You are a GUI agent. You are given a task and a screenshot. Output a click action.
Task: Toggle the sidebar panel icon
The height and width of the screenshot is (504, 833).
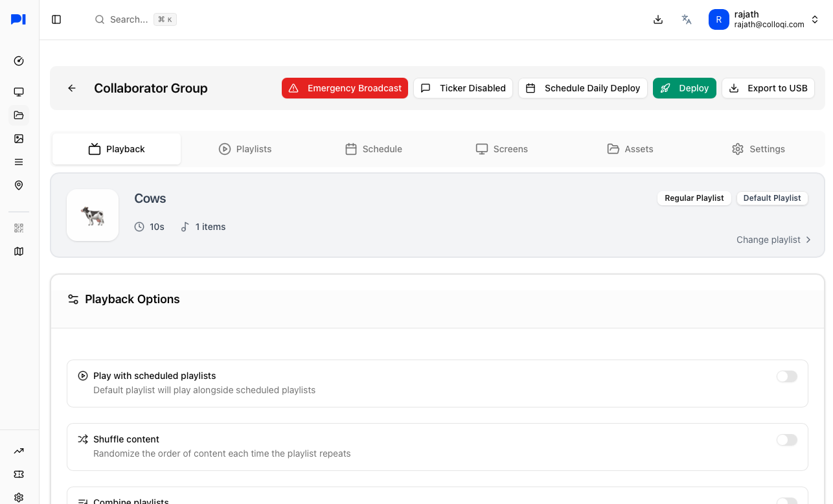pyautogui.click(x=56, y=19)
